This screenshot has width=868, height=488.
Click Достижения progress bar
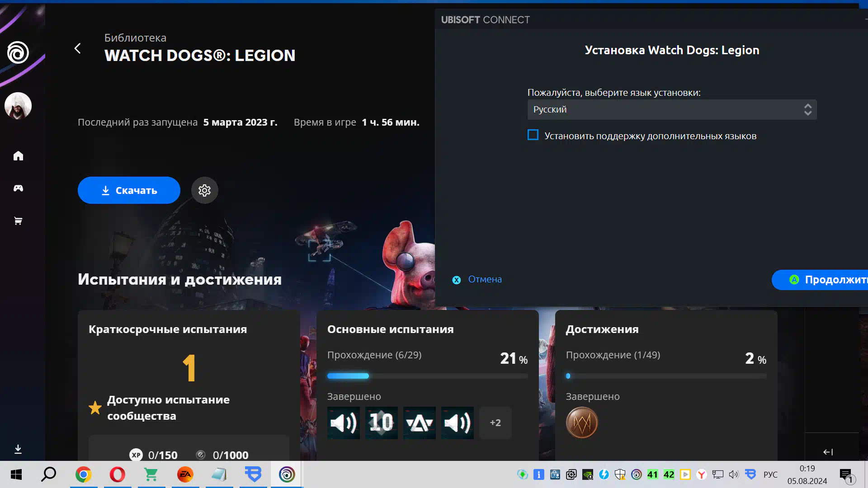tap(666, 376)
